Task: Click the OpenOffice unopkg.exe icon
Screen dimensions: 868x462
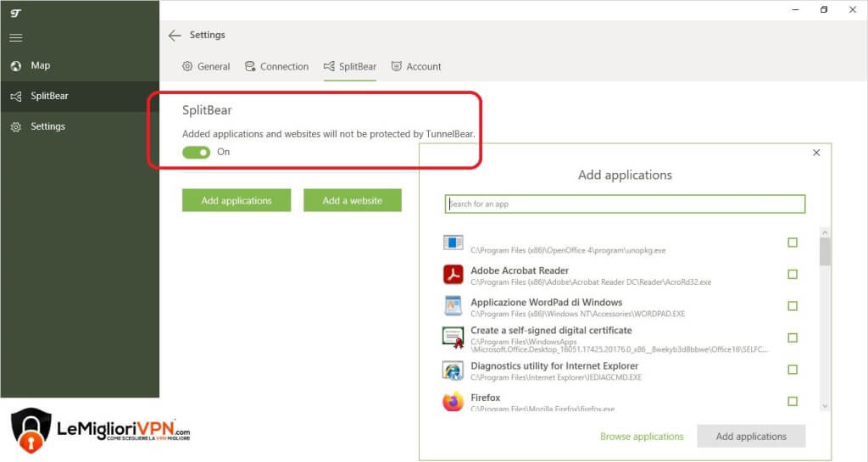Action: pos(453,242)
